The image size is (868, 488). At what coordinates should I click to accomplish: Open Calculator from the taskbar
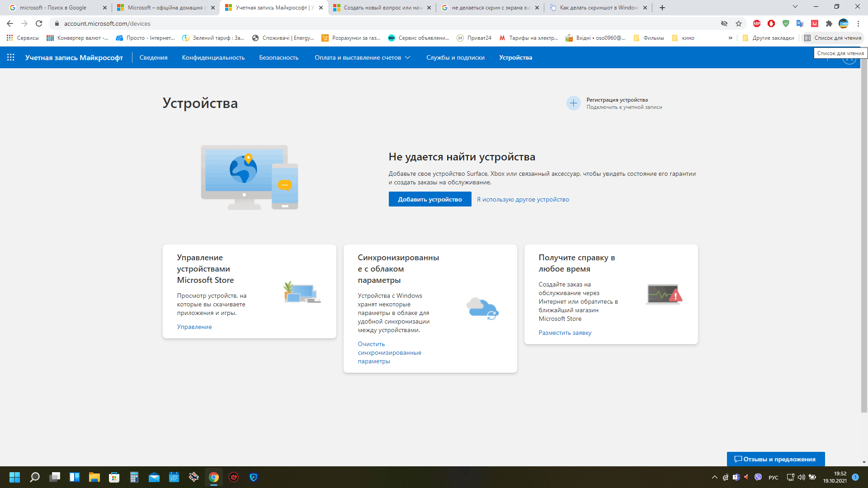(134, 477)
